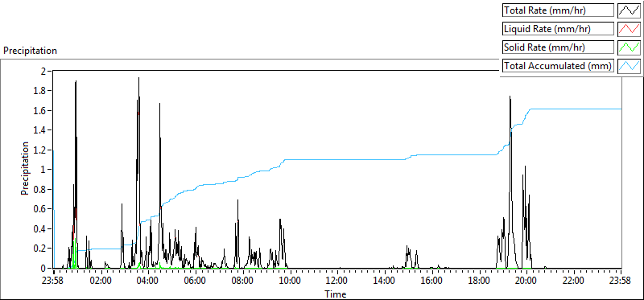The image size is (644, 300).
Task: Click the vertical Precipitation y-axis title
Action: click(x=25, y=168)
